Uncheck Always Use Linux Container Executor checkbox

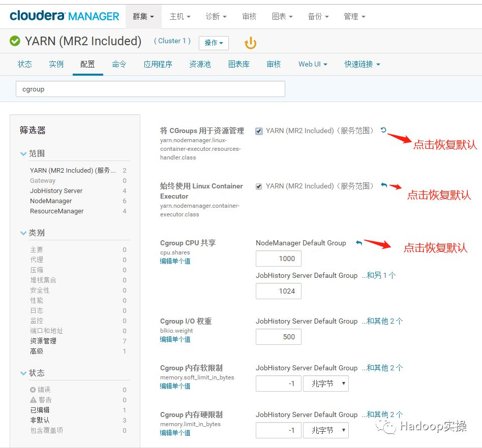pos(259,186)
